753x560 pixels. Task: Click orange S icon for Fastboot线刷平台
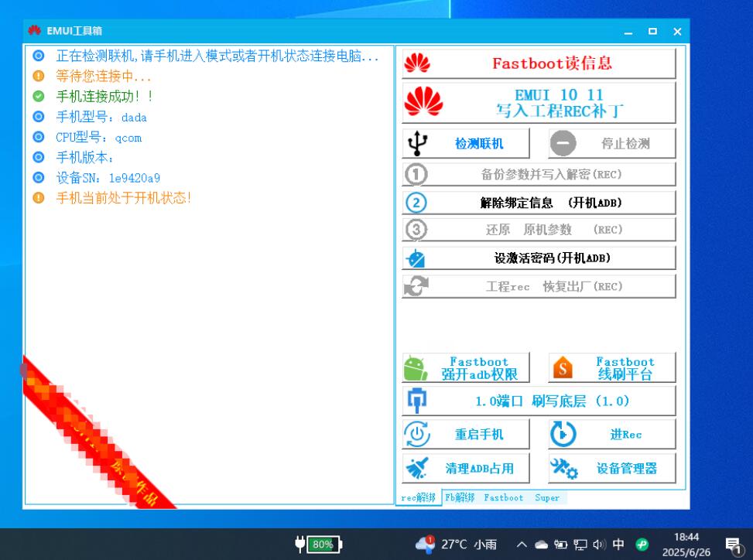tap(563, 368)
